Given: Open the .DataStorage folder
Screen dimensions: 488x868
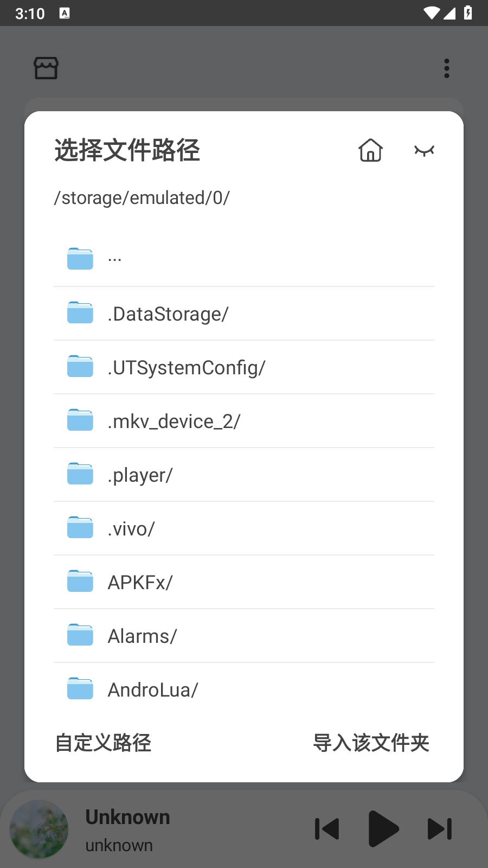Looking at the screenshot, I should 244,314.
